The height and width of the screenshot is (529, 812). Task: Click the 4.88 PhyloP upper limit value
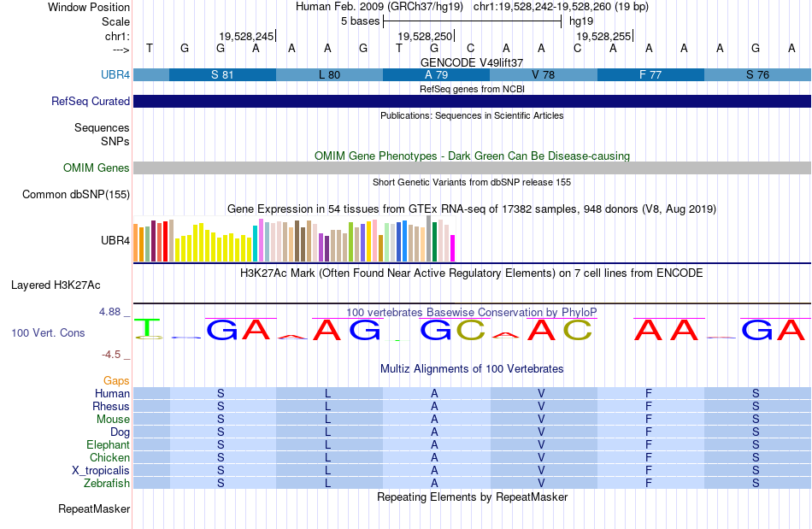coord(109,312)
